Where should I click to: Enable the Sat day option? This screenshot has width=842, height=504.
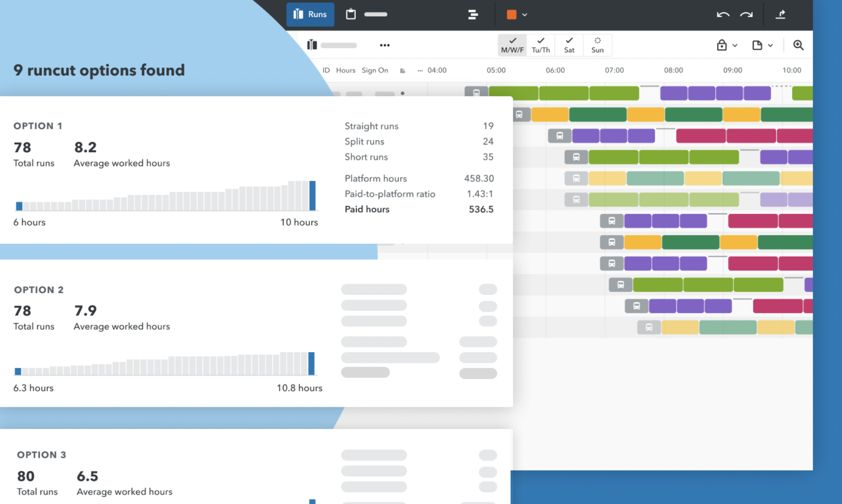(569, 45)
